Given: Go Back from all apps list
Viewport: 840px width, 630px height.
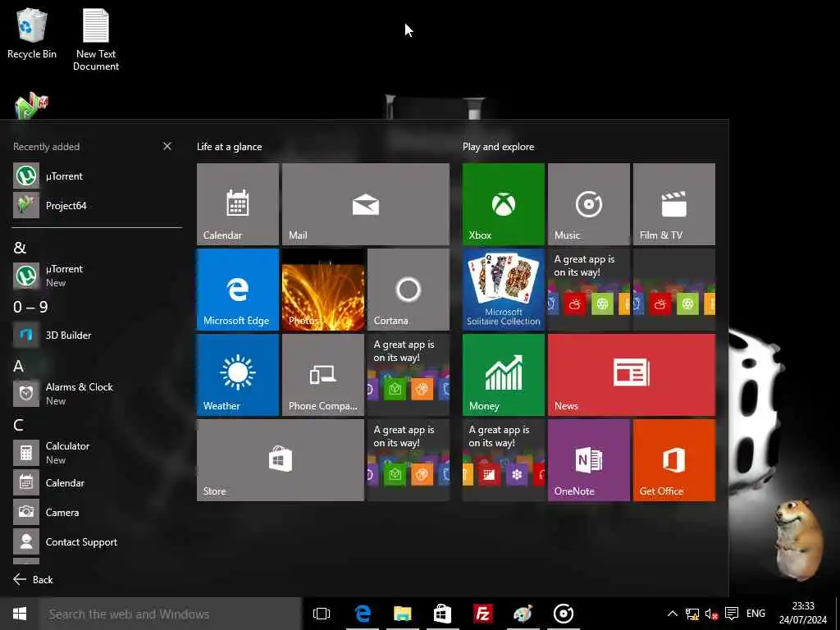Looking at the screenshot, I should tap(33, 579).
